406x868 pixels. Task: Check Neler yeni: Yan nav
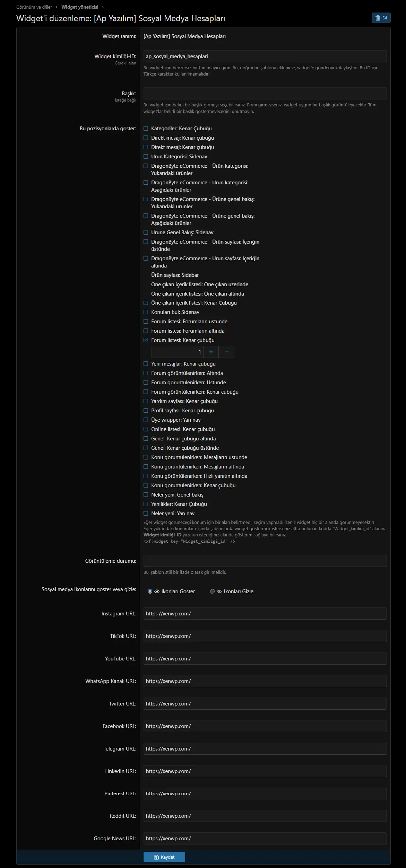[x=146, y=514]
